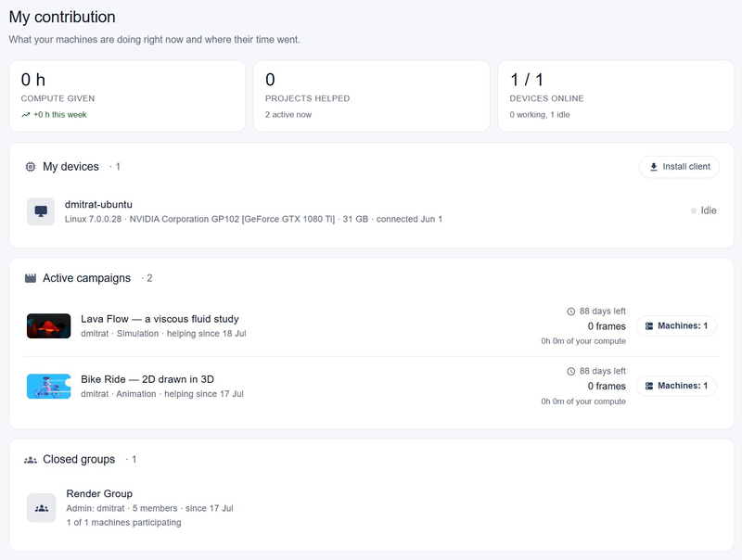The image size is (742, 560).
Task: Click the Projects Helped label
Action: click(308, 98)
